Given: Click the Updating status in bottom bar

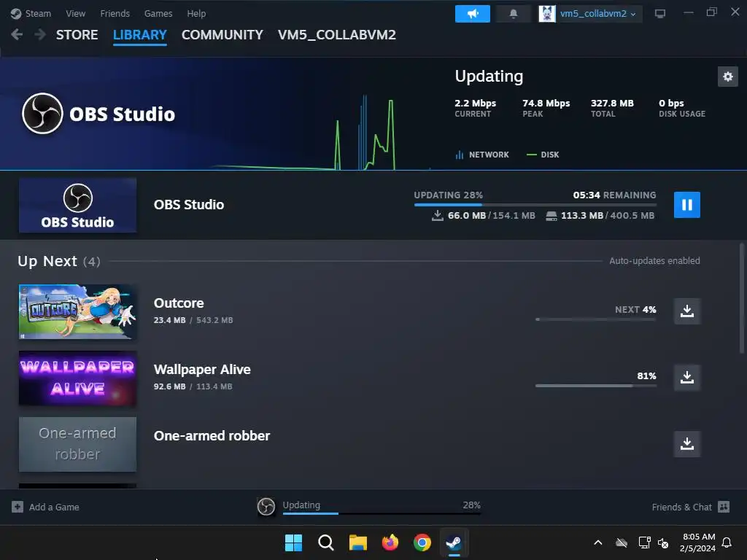Looking at the screenshot, I should (301, 505).
